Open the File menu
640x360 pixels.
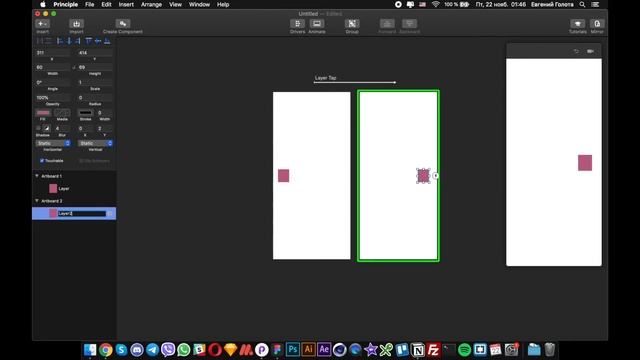coord(89,4)
